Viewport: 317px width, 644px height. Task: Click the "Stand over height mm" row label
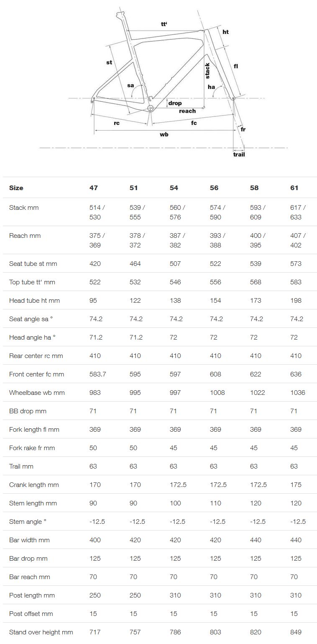point(41,632)
